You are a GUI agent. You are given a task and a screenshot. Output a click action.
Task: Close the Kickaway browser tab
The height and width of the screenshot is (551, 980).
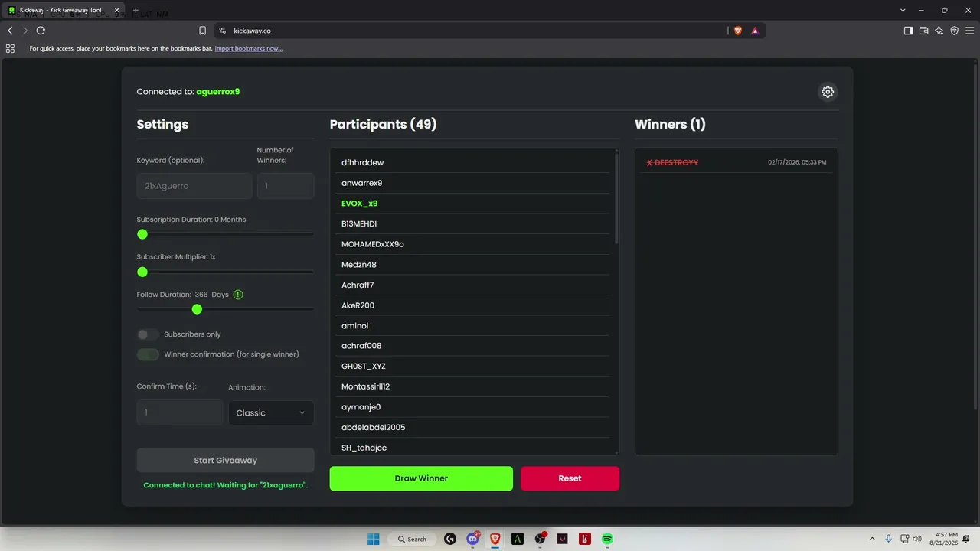[116, 10]
